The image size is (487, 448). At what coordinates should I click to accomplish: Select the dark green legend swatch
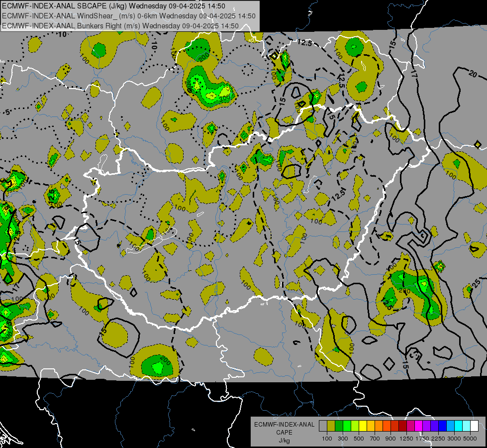[339, 426]
